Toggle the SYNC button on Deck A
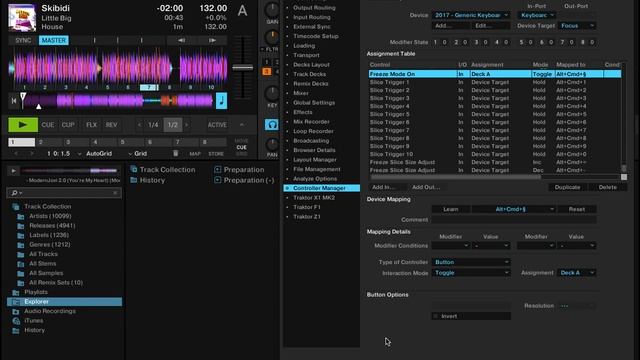Viewport: 640px width, 360px height. (23, 40)
